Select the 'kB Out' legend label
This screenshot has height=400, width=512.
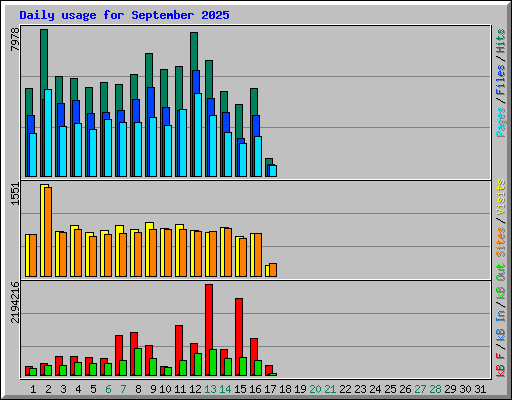(501, 282)
